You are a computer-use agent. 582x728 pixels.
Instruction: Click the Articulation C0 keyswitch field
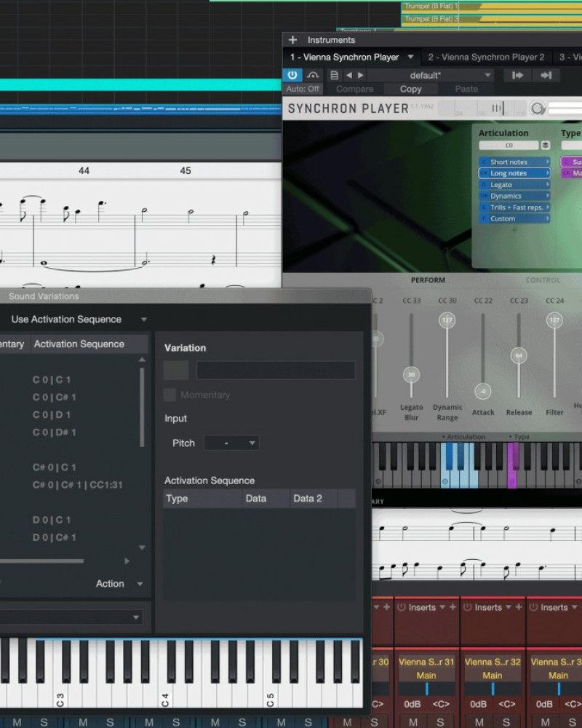[x=509, y=146]
